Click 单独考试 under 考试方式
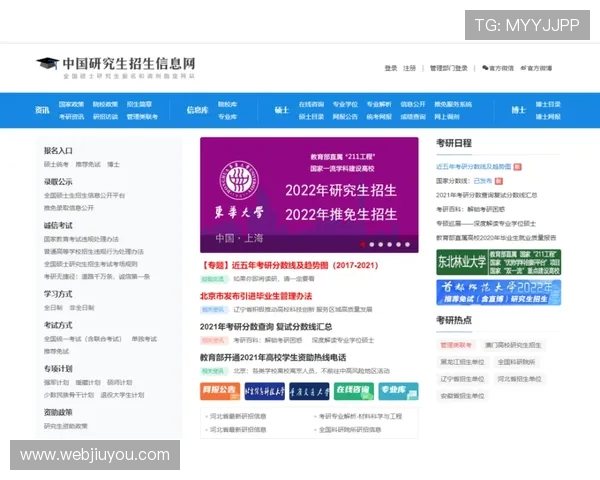Image resolution: width=600 pixels, height=480 pixels. coord(144,339)
